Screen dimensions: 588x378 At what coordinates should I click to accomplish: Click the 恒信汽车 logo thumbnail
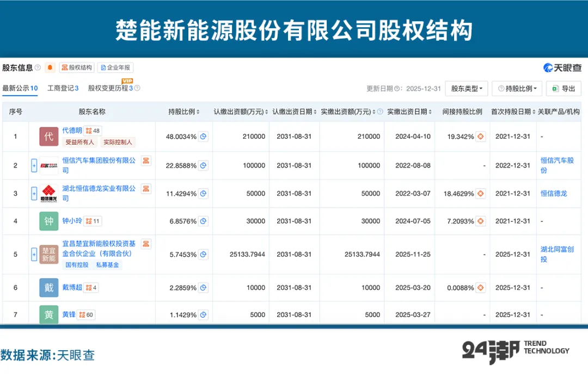49,165
